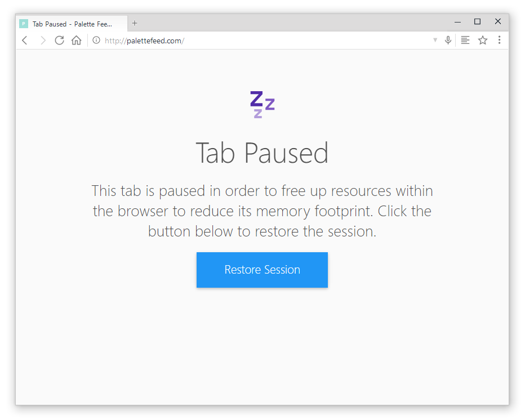This screenshot has height=420, width=525.
Task: Start voice search with the microphone icon
Action: pyautogui.click(x=448, y=40)
